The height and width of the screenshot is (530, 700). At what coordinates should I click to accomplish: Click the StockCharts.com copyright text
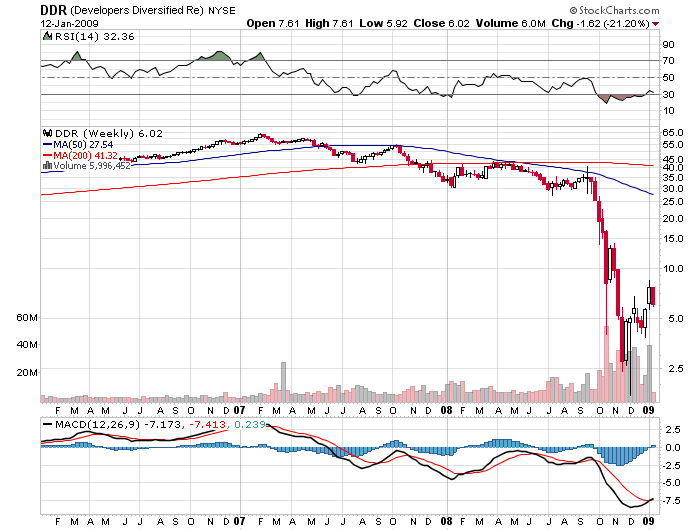click(614, 10)
